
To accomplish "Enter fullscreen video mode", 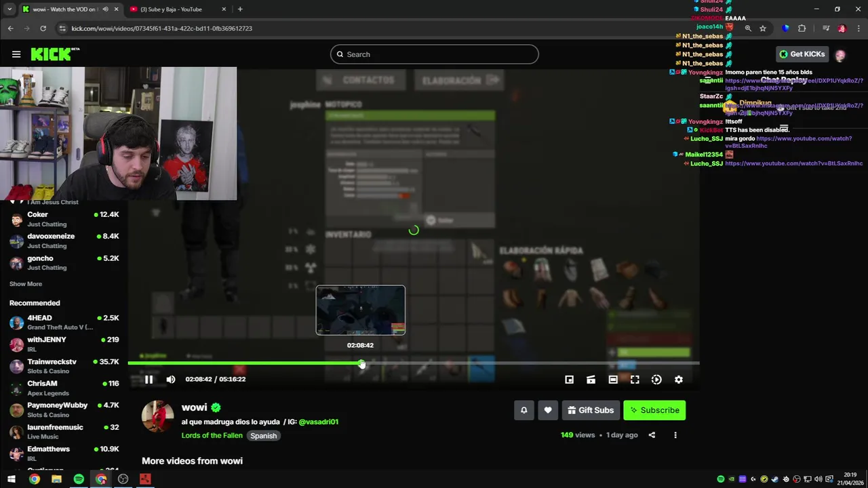I will click(x=635, y=380).
